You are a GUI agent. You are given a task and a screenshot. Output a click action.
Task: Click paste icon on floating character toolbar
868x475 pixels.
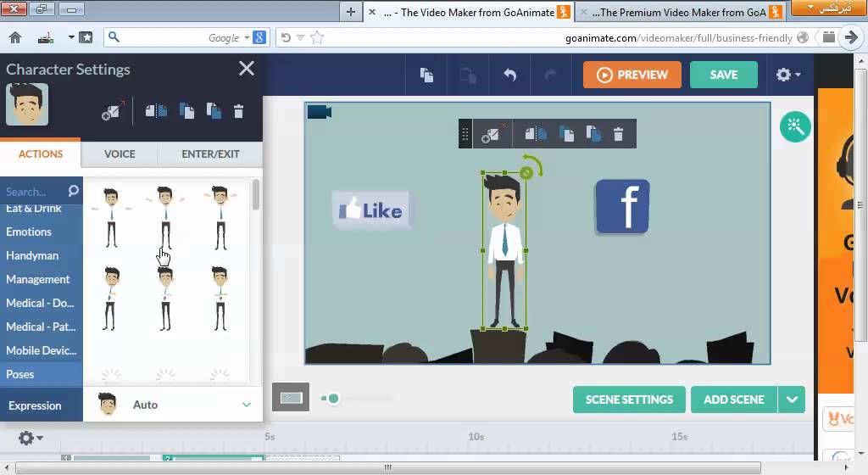(x=593, y=133)
